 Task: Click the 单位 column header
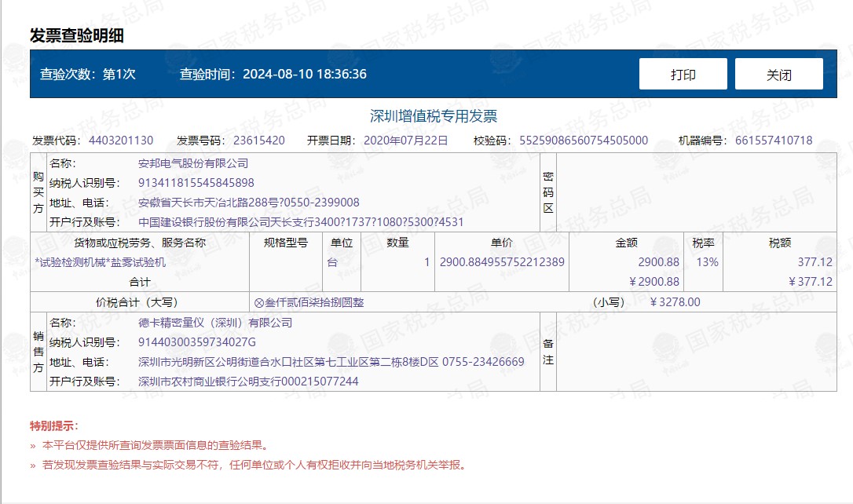tap(342, 243)
